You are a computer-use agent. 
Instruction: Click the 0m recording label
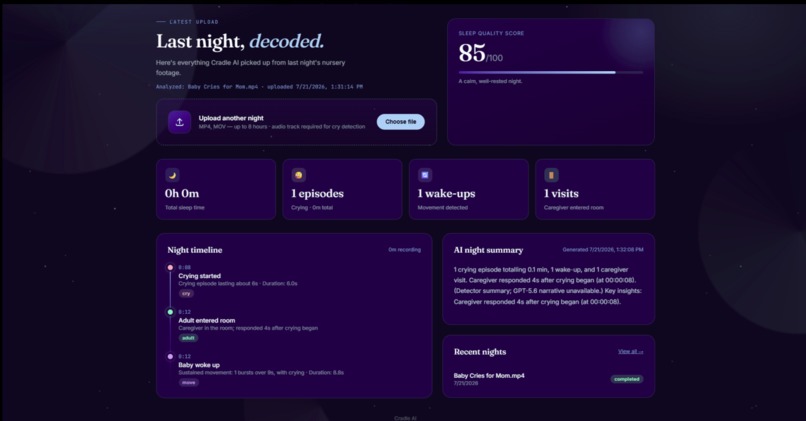(x=405, y=250)
